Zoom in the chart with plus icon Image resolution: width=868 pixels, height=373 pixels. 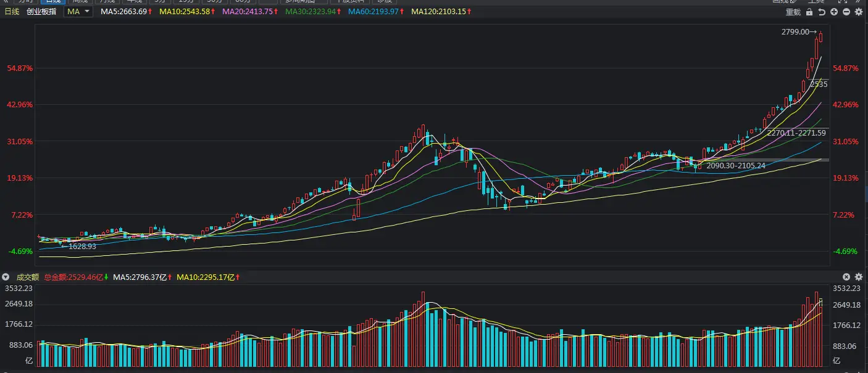[x=834, y=12]
